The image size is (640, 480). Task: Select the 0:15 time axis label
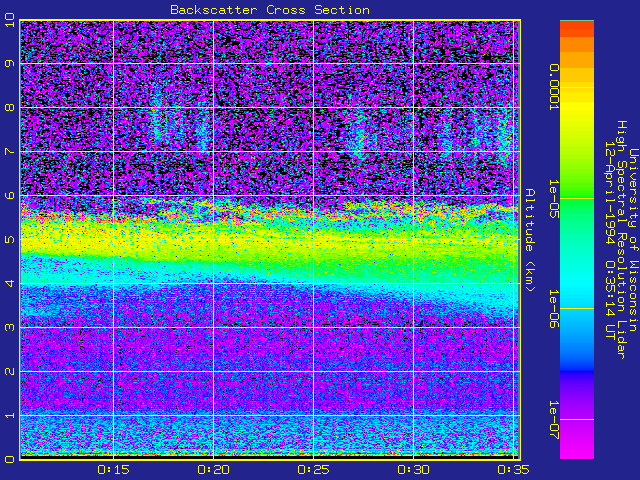[x=113, y=470]
